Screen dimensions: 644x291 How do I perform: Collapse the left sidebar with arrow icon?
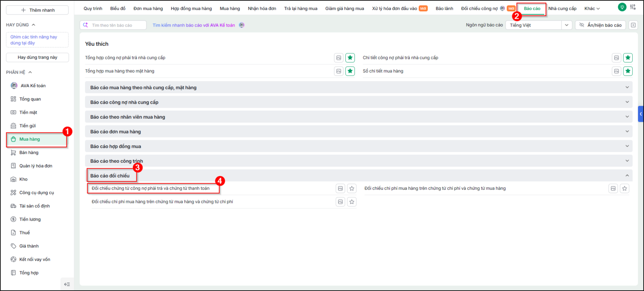(67, 284)
